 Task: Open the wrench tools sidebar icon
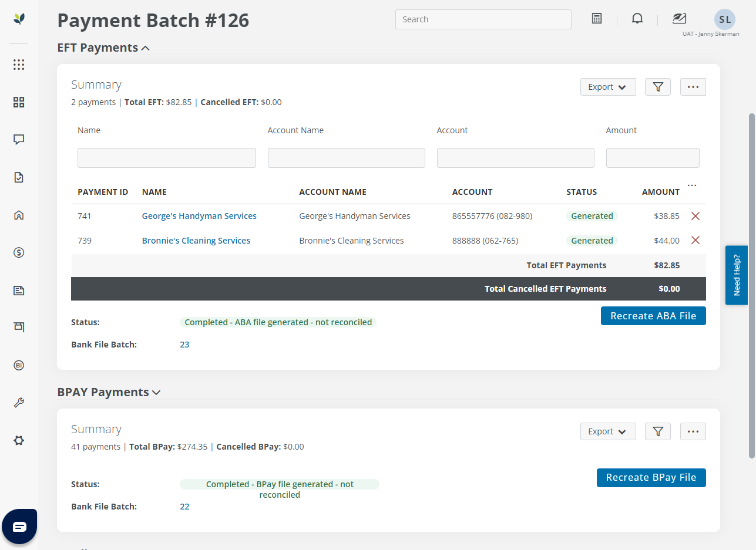(19, 403)
